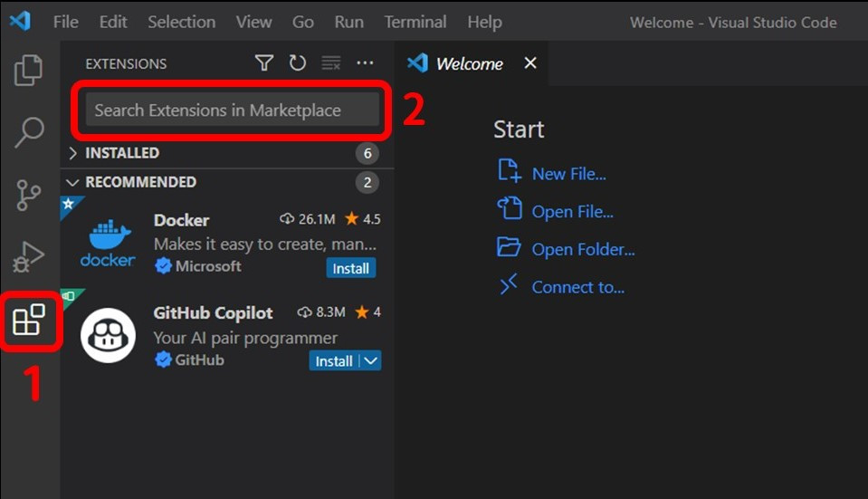This screenshot has height=499, width=868.
Task: Click the EXTENSIONS panel title
Action: coord(126,63)
